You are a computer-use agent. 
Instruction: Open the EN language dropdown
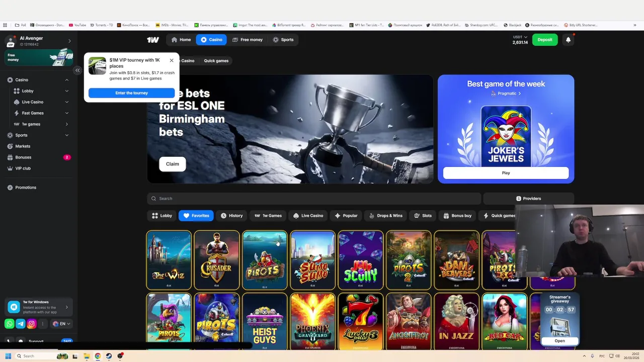point(62,324)
